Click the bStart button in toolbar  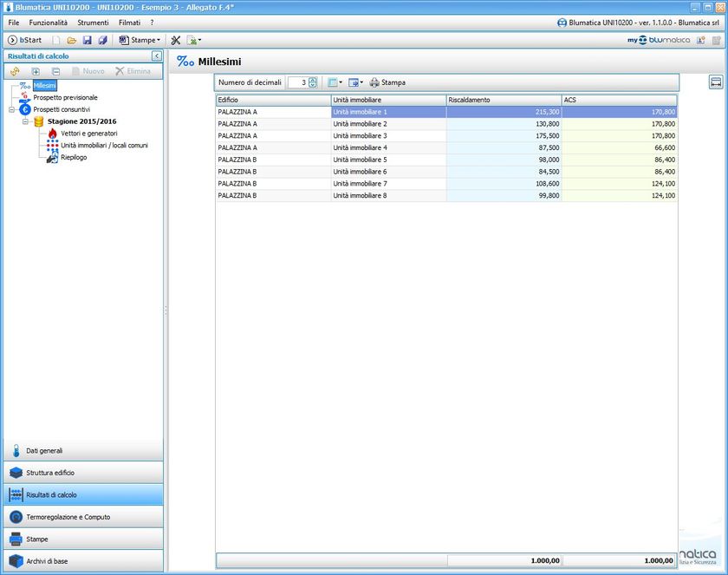pos(24,40)
